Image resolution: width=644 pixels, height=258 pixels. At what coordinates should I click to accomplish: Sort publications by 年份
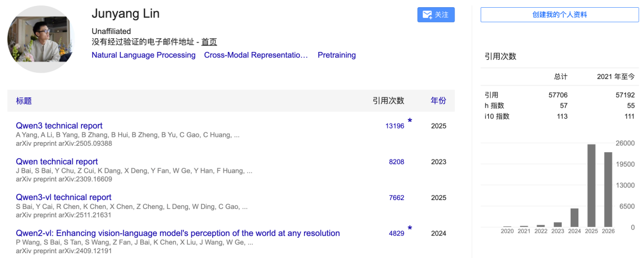(x=438, y=101)
